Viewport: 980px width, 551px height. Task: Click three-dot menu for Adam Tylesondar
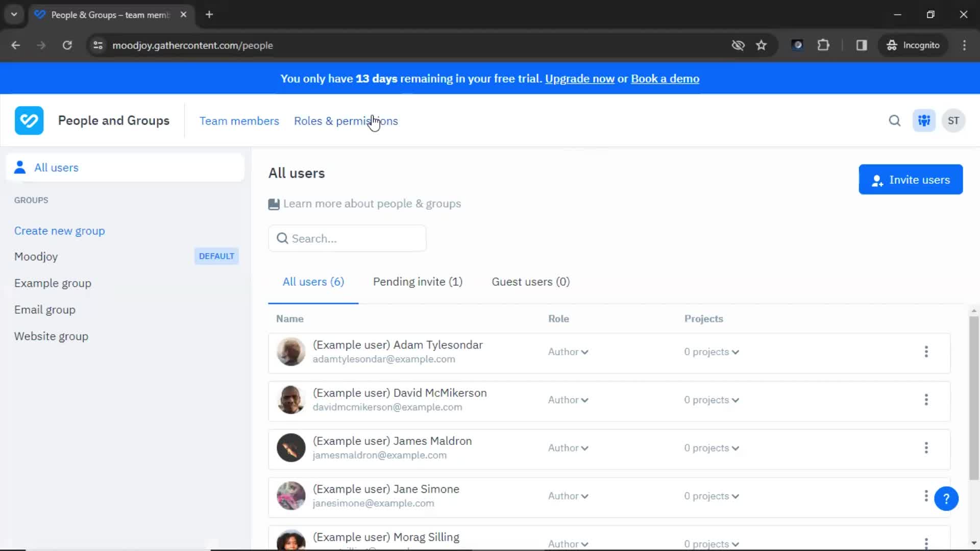(926, 351)
